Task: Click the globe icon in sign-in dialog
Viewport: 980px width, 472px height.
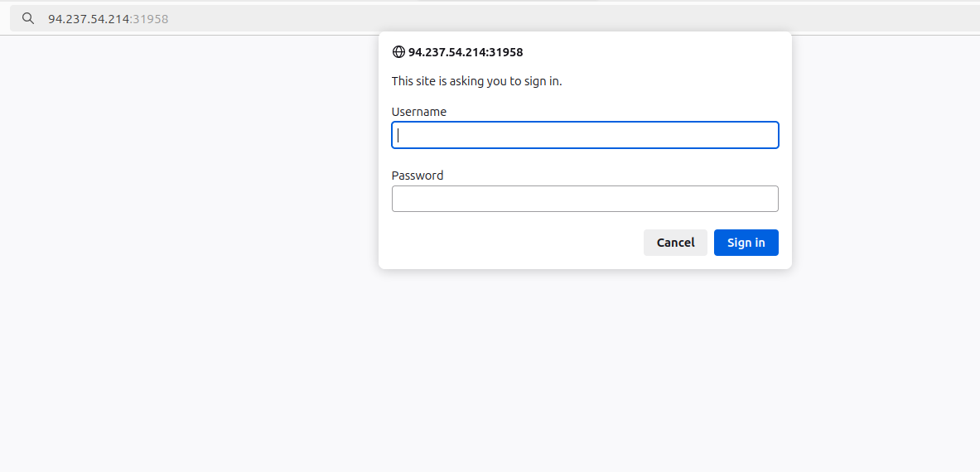Action: click(398, 52)
